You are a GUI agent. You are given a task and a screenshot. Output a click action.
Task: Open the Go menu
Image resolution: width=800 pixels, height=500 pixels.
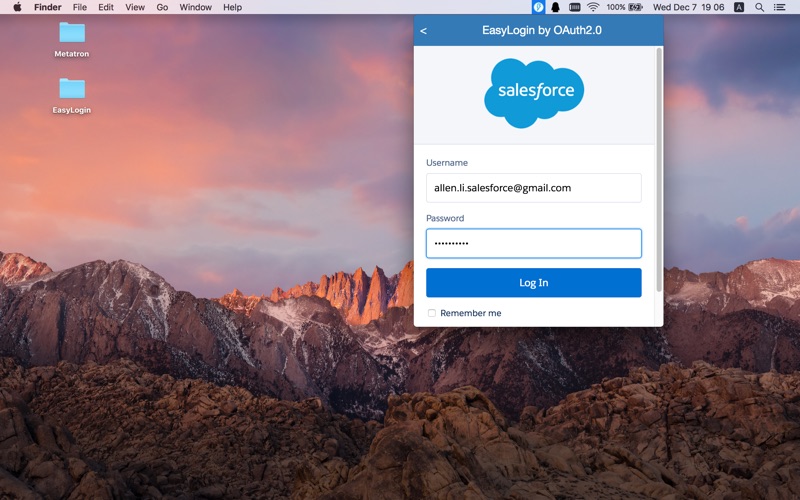(x=162, y=7)
